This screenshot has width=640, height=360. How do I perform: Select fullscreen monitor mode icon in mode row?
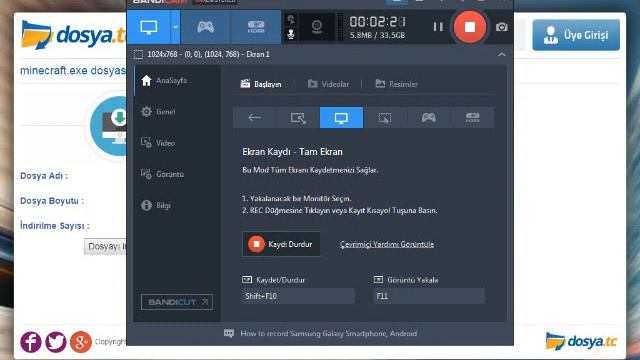[x=341, y=118]
